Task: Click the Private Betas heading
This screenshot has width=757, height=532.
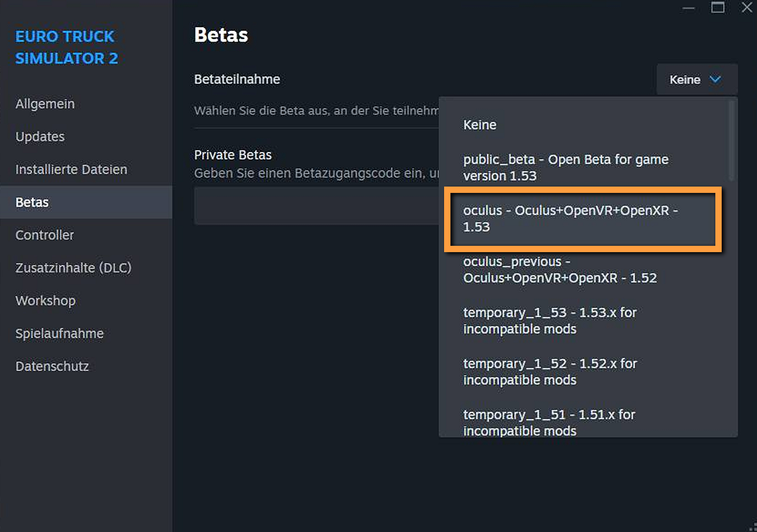Action: coord(233,155)
